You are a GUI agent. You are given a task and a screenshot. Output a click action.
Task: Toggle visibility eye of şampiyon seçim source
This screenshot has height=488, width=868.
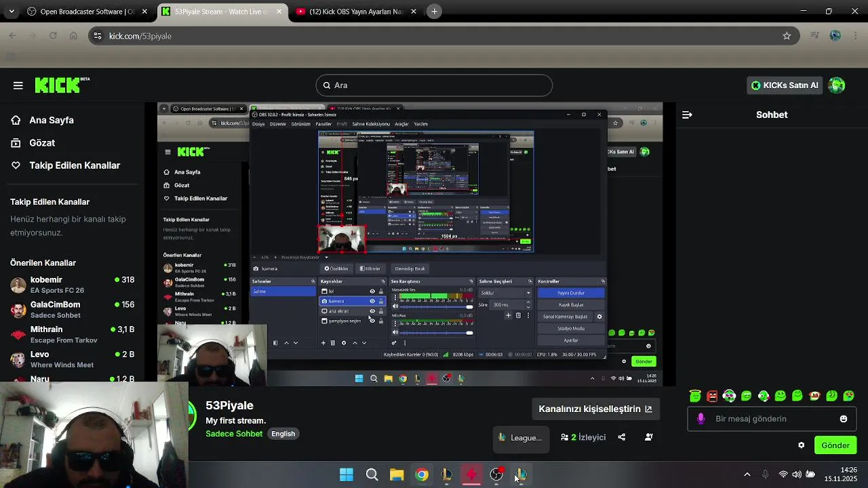pyautogui.click(x=372, y=321)
